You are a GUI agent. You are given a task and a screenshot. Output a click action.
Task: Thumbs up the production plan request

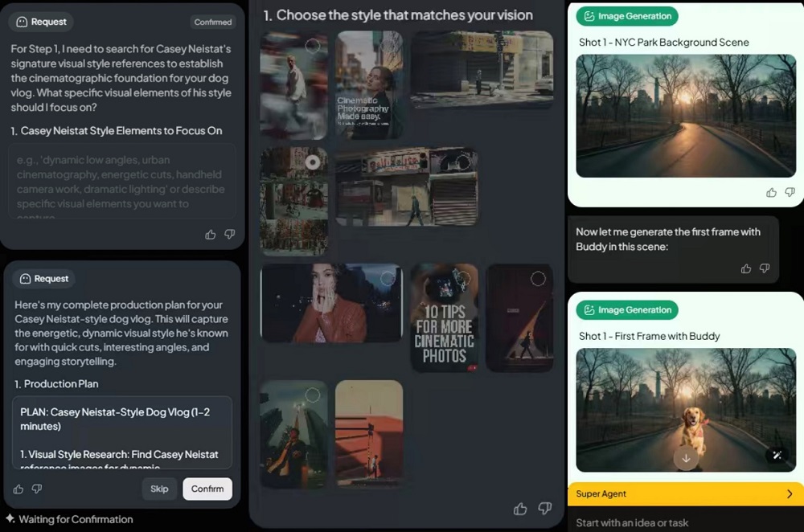click(x=18, y=489)
